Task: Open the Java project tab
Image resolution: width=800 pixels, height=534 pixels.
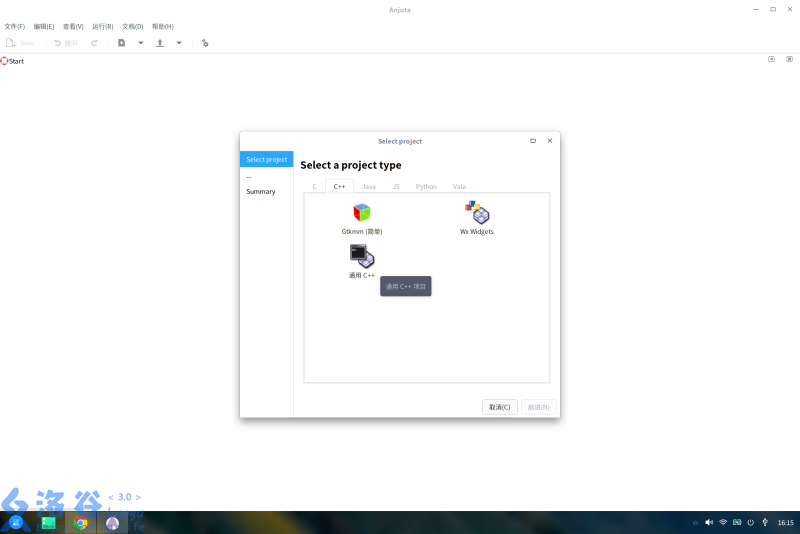Action: tap(369, 187)
